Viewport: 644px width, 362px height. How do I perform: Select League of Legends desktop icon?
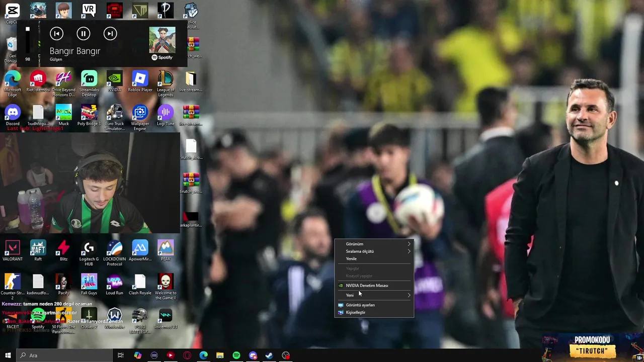[166, 83]
